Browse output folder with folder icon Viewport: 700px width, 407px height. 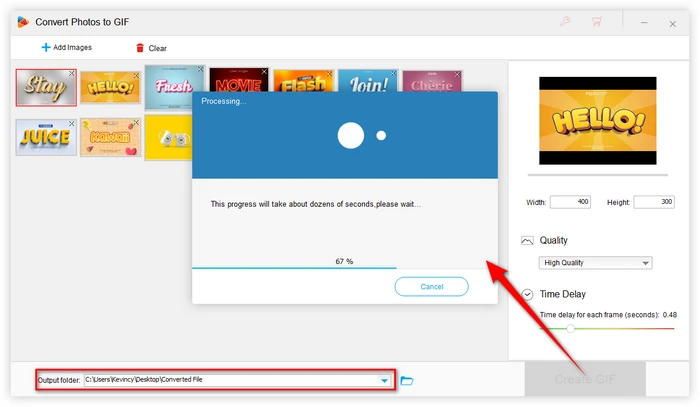coord(407,380)
